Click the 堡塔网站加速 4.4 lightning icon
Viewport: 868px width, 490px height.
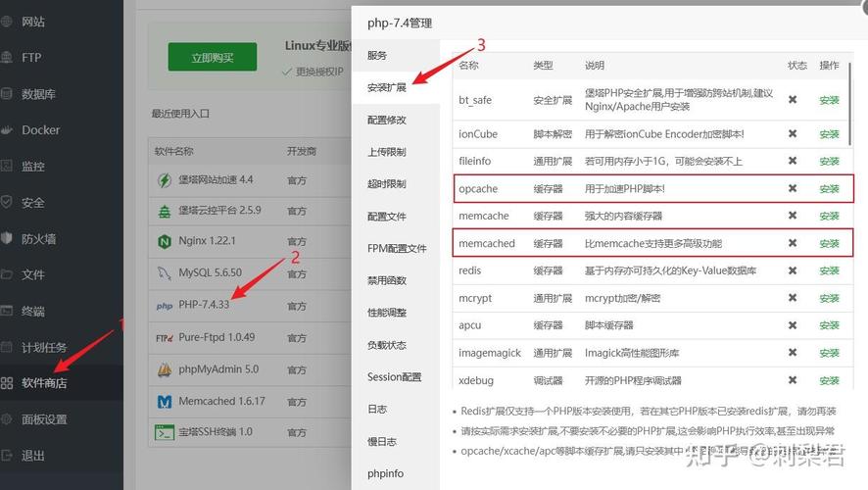pos(165,180)
